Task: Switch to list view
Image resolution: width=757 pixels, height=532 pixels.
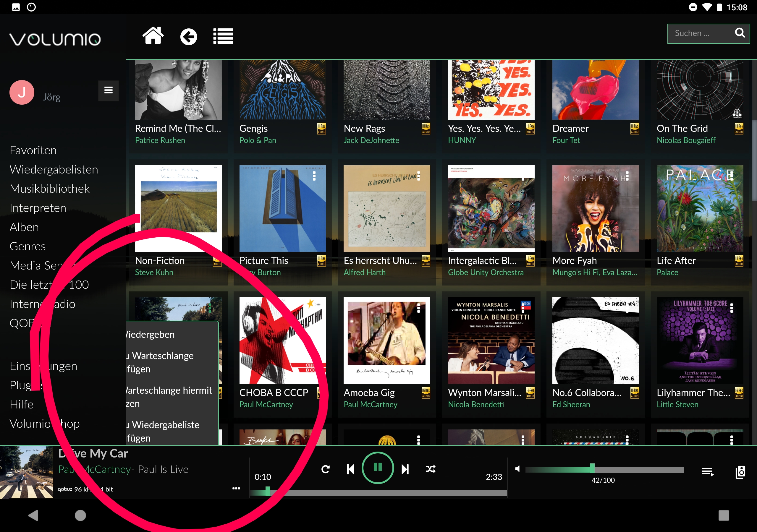Action: point(223,36)
